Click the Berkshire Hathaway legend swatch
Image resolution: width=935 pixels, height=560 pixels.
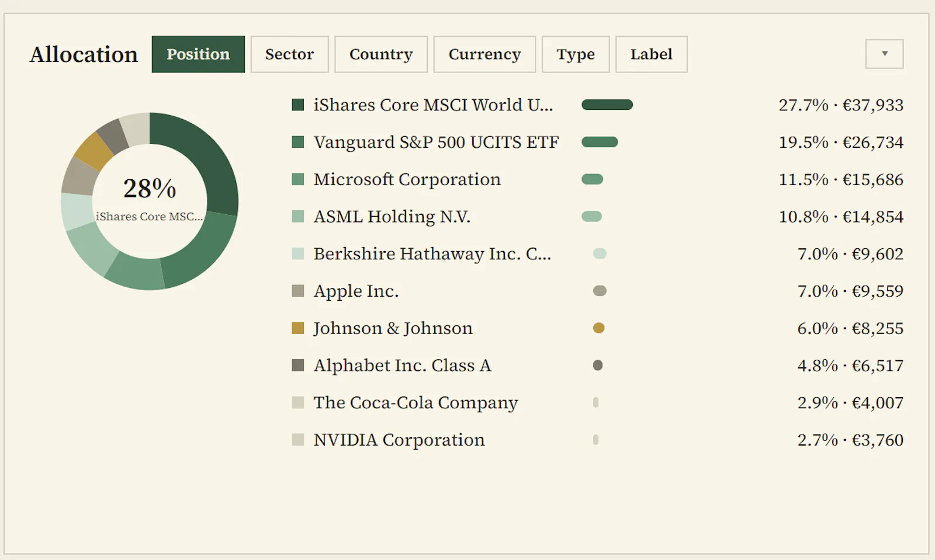pyautogui.click(x=298, y=253)
